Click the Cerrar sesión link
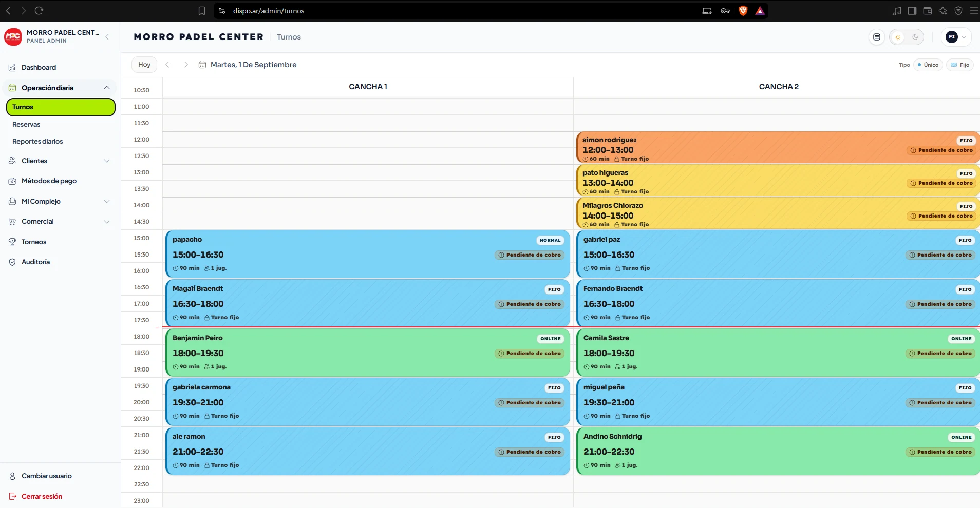Viewport: 980px width, 508px height. click(x=42, y=496)
